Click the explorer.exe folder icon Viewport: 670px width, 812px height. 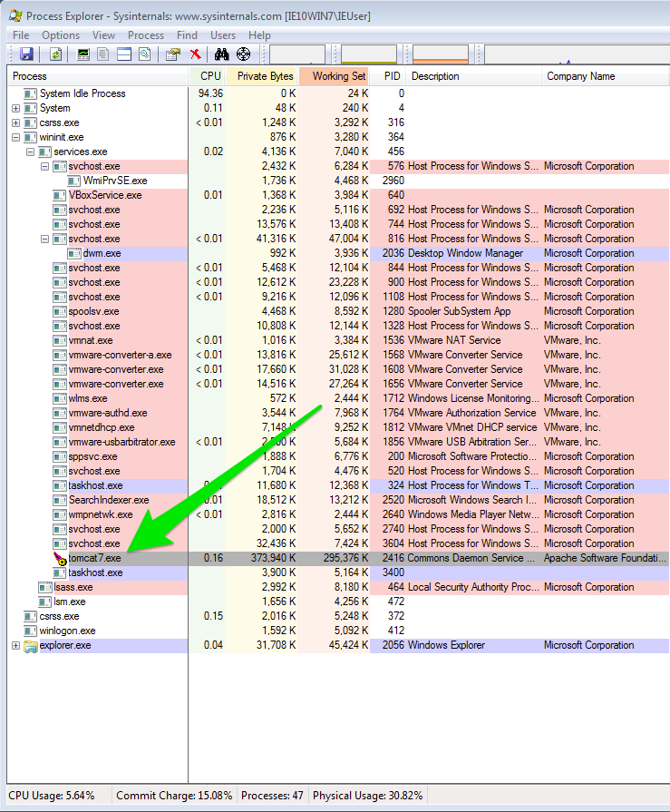click(x=31, y=646)
